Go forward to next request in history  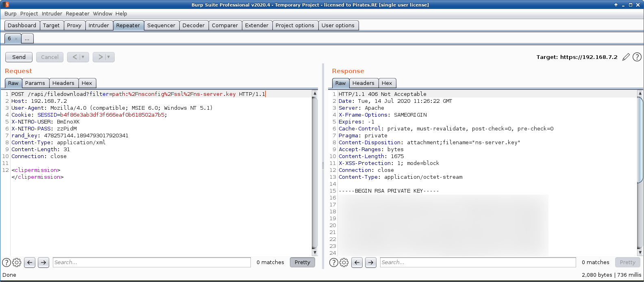click(100, 57)
